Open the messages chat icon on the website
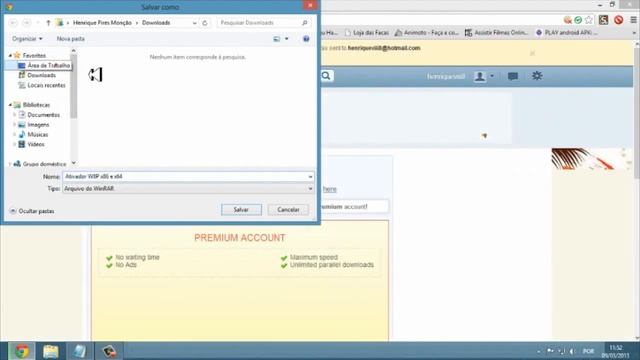Image resolution: width=640 pixels, height=360 pixels. click(x=513, y=76)
